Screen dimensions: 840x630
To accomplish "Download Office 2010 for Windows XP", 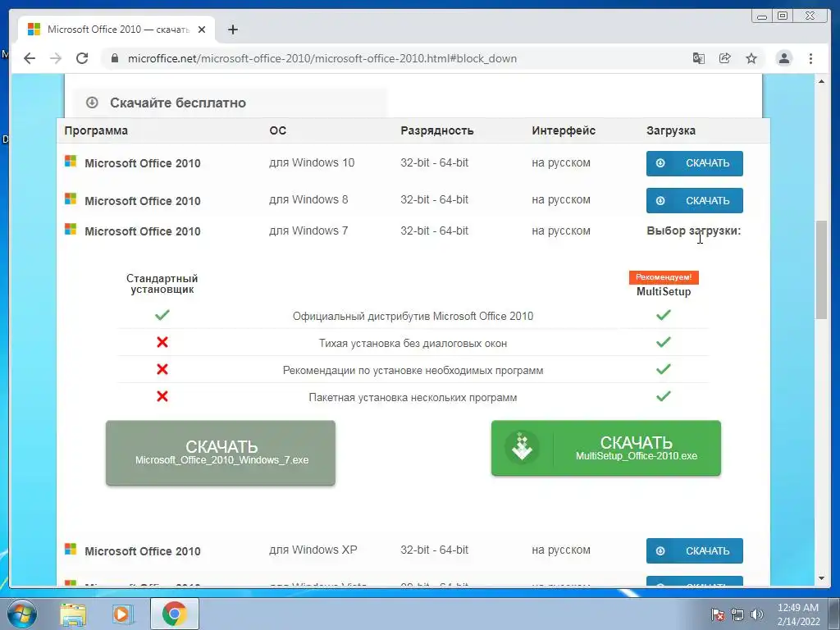I will [694, 550].
